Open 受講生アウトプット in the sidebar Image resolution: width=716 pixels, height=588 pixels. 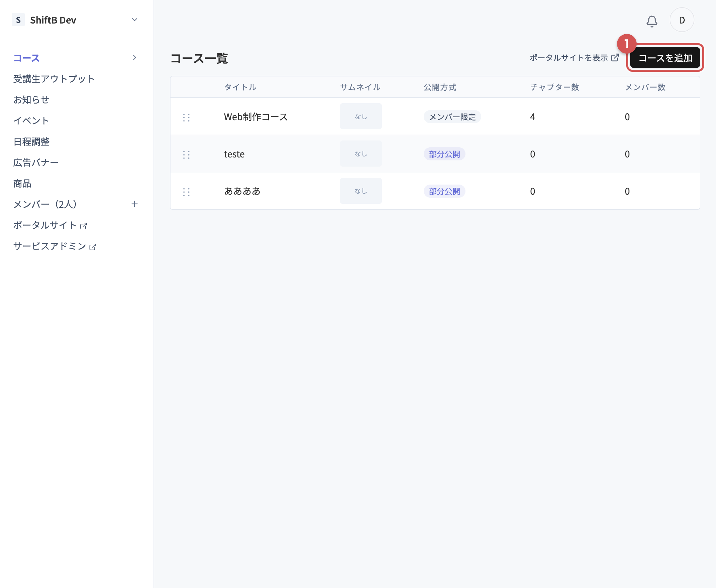click(x=54, y=79)
